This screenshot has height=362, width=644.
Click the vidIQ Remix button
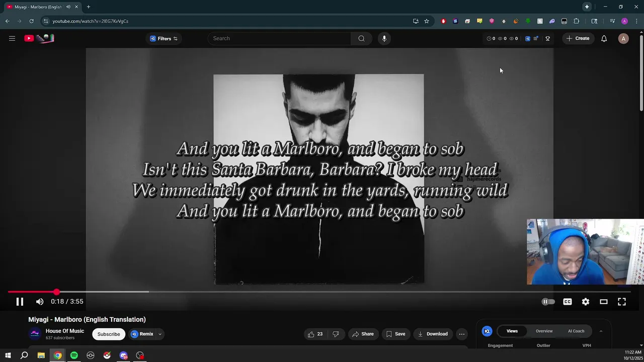[142, 334]
